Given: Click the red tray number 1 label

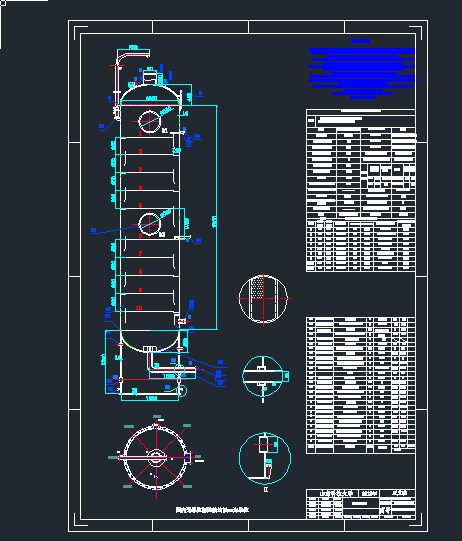Looking at the screenshot, I should tap(140, 133).
